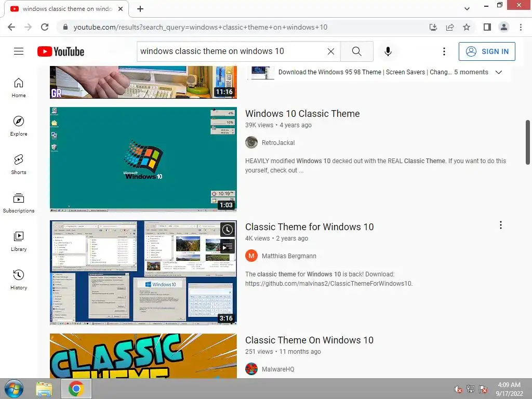Expand the 5 moments chapter list
532x399 pixels.
[x=498, y=72]
